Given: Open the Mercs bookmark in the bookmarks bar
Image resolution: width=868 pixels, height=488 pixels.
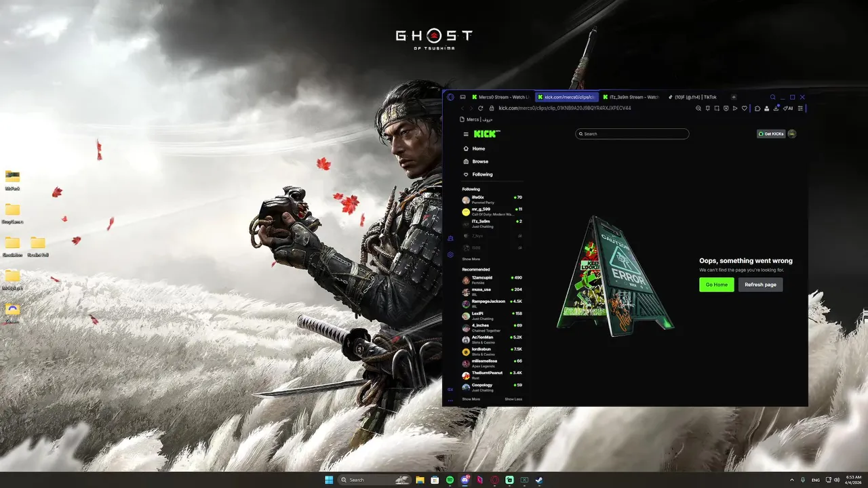Looking at the screenshot, I should (476, 119).
